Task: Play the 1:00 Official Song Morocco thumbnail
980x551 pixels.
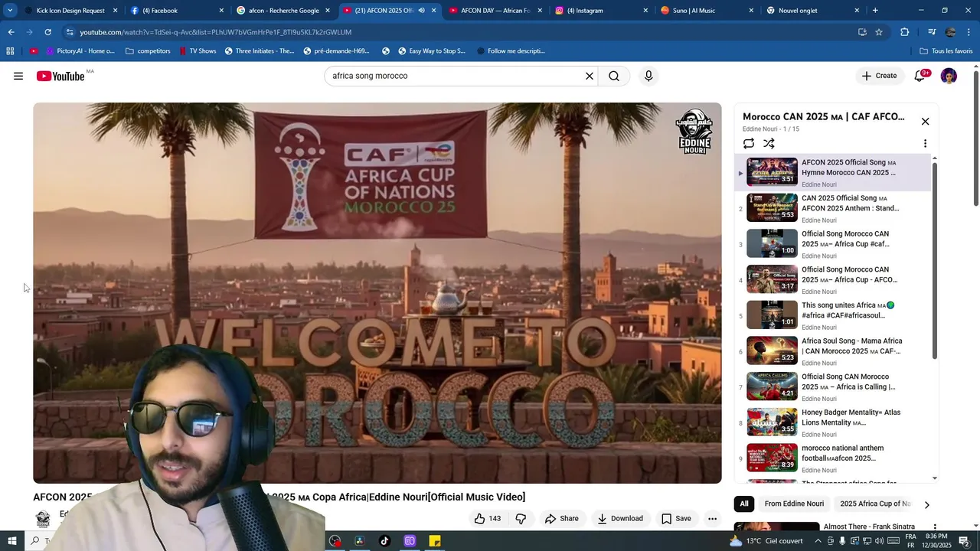Action: (x=772, y=244)
